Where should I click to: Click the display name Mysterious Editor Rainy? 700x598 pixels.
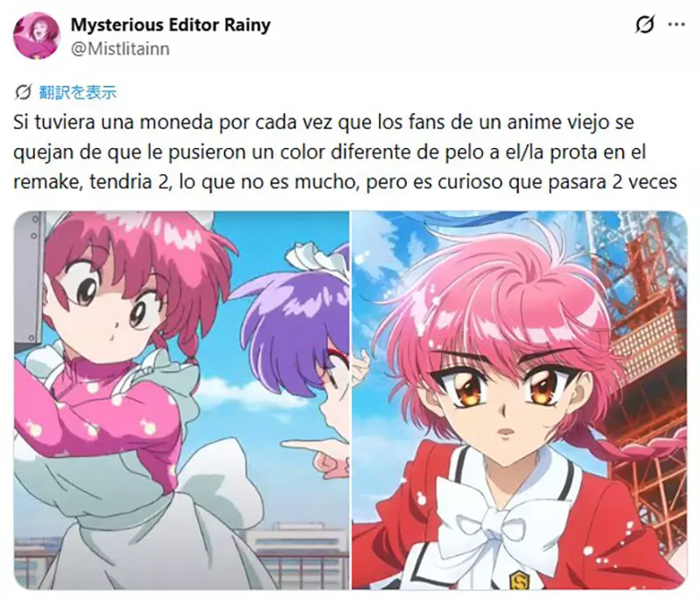[x=171, y=25]
